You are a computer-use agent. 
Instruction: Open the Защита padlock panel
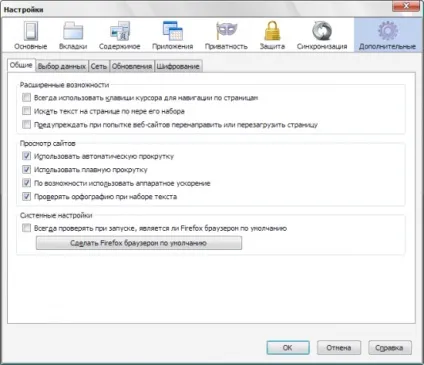click(272, 35)
